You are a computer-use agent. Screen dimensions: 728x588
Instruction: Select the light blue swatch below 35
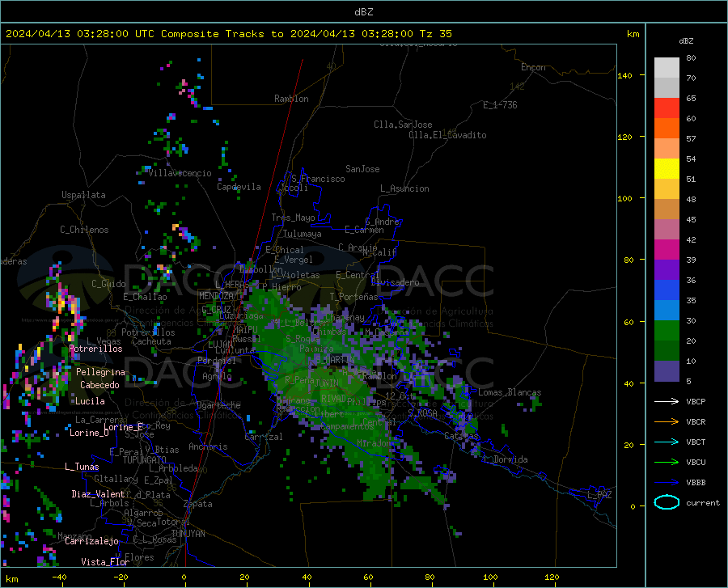click(x=667, y=310)
